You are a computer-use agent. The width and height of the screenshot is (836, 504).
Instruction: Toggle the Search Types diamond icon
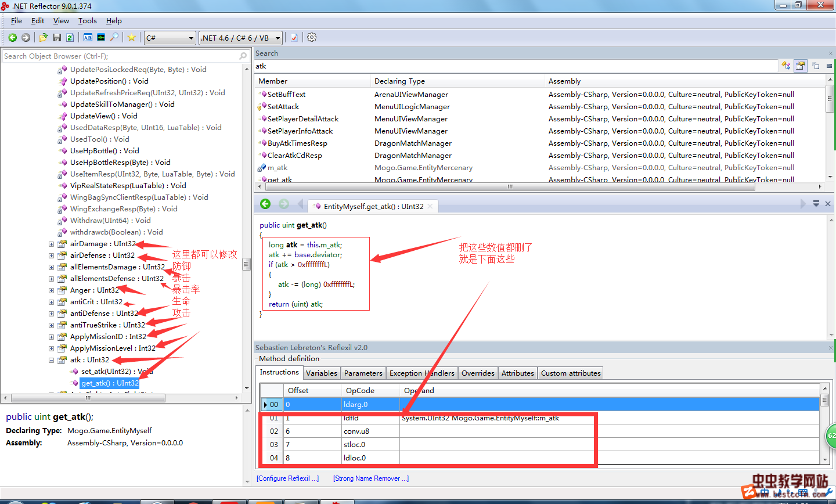785,66
